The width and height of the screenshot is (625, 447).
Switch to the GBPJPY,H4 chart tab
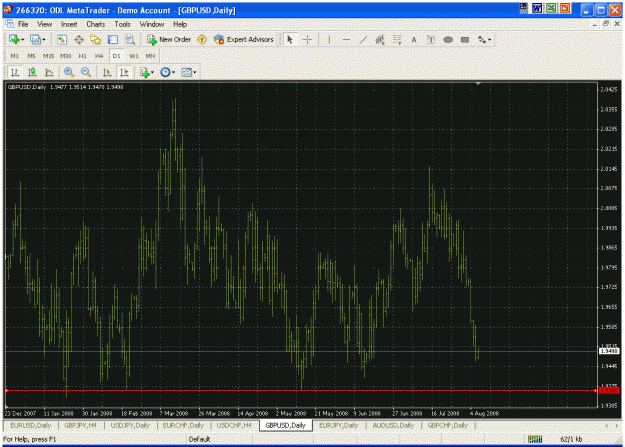point(80,425)
